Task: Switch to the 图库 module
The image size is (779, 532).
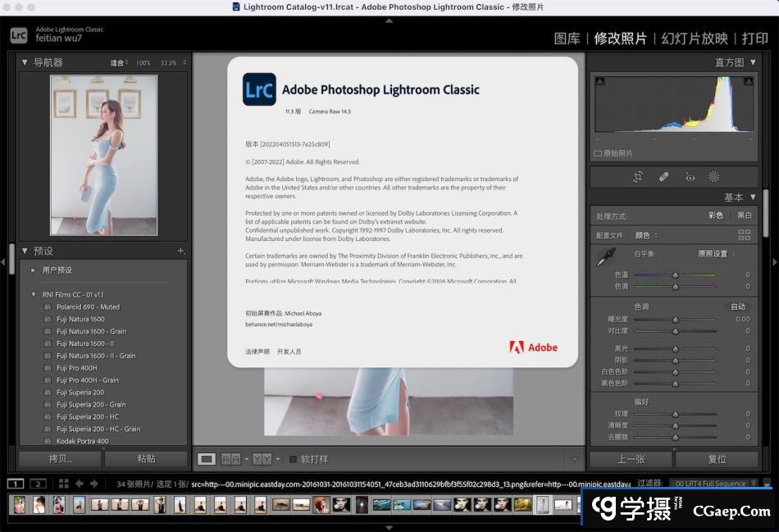Action: (x=567, y=39)
